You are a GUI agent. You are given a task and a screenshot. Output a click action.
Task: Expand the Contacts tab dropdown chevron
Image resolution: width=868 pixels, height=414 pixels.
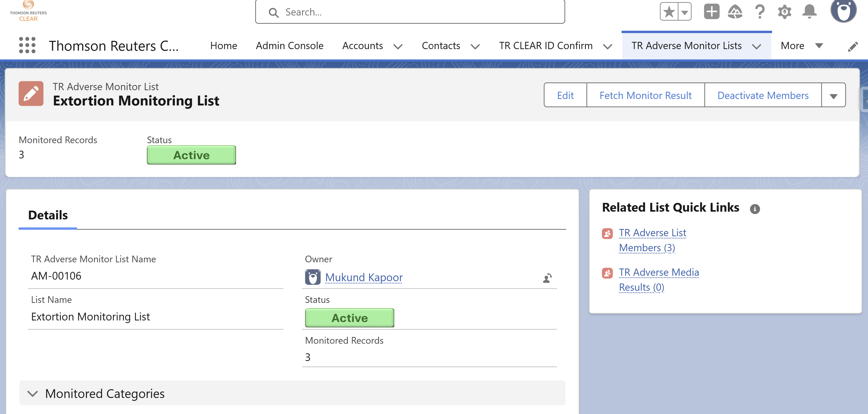[475, 47]
